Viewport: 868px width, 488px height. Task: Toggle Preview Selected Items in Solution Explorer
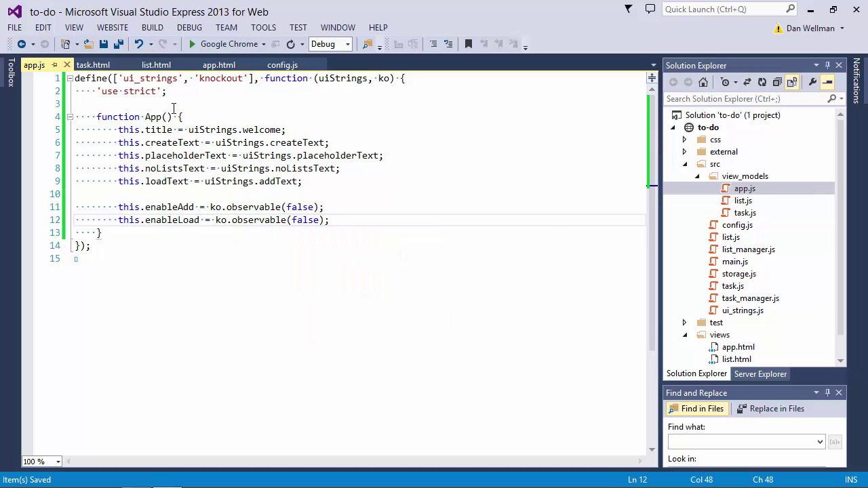pyautogui.click(x=827, y=82)
